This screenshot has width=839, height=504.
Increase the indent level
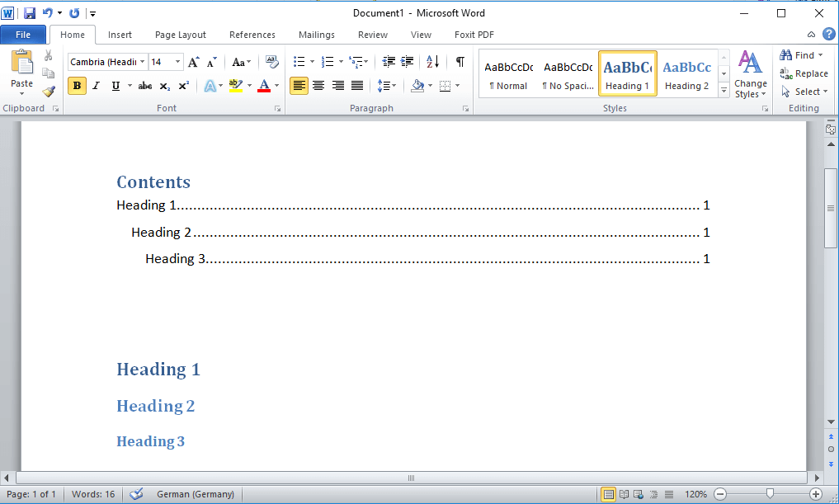(407, 62)
